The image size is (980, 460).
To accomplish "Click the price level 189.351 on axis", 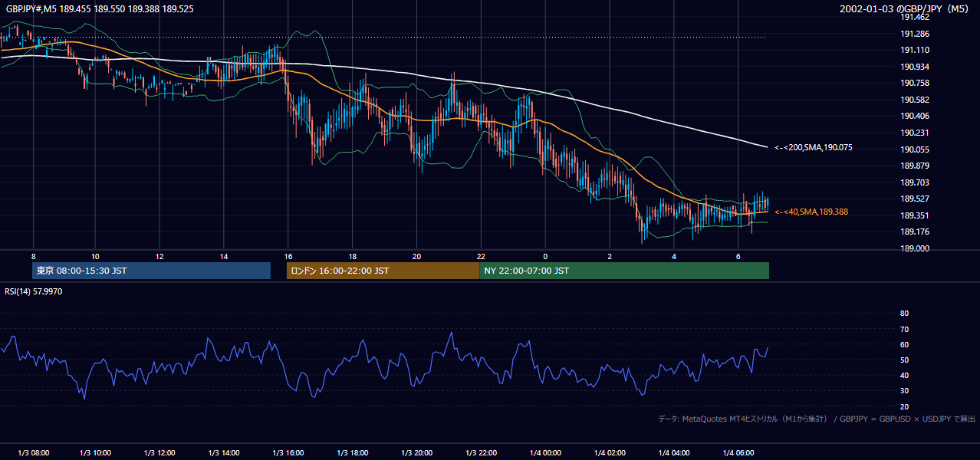I will click(x=915, y=215).
